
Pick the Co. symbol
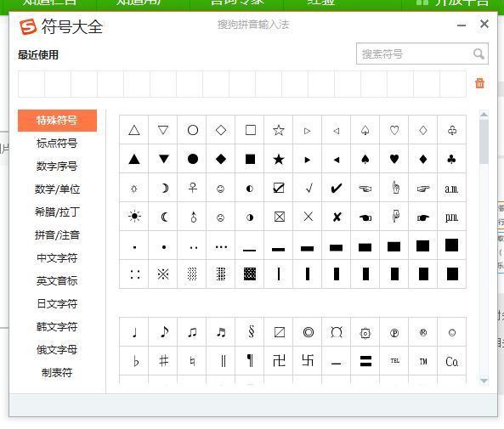[451, 362]
